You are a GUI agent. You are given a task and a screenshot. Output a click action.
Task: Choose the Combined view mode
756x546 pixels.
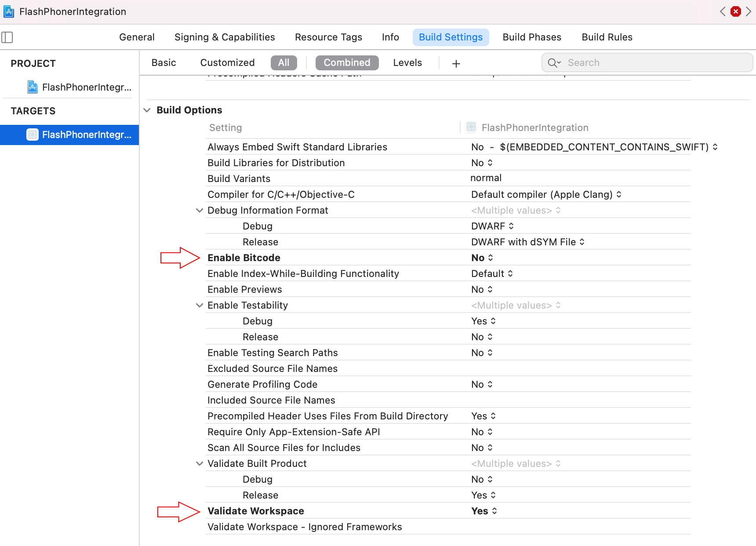point(347,63)
